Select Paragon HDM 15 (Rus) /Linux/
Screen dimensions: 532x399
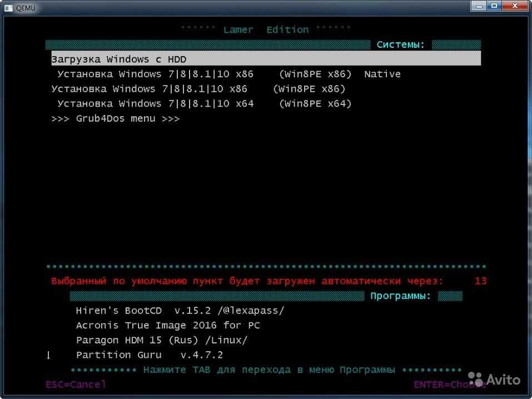click(x=162, y=340)
